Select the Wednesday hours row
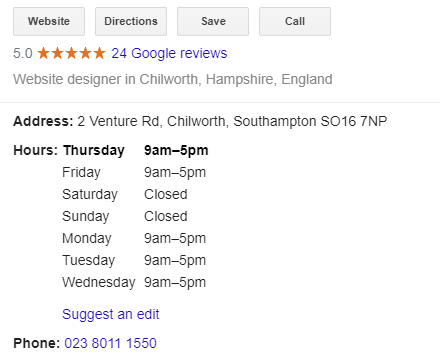The width and height of the screenshot is (440, 363). (134, 282)
